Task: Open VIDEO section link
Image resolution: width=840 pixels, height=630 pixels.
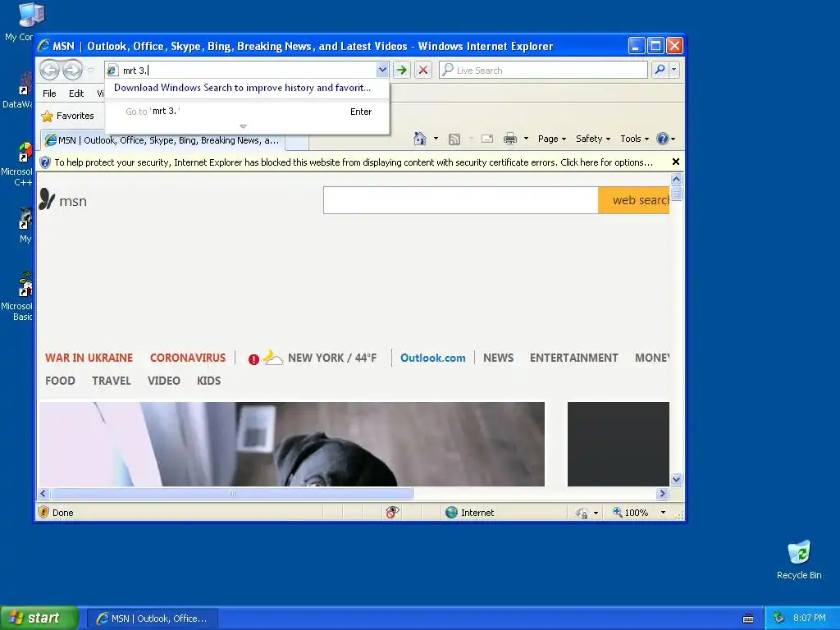Action: 163,381
